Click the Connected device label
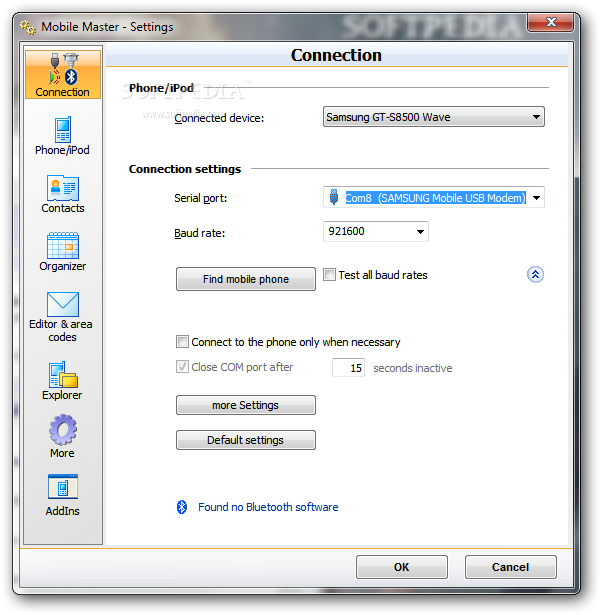This screenshot has width=601, height=615. pos(219,118)
